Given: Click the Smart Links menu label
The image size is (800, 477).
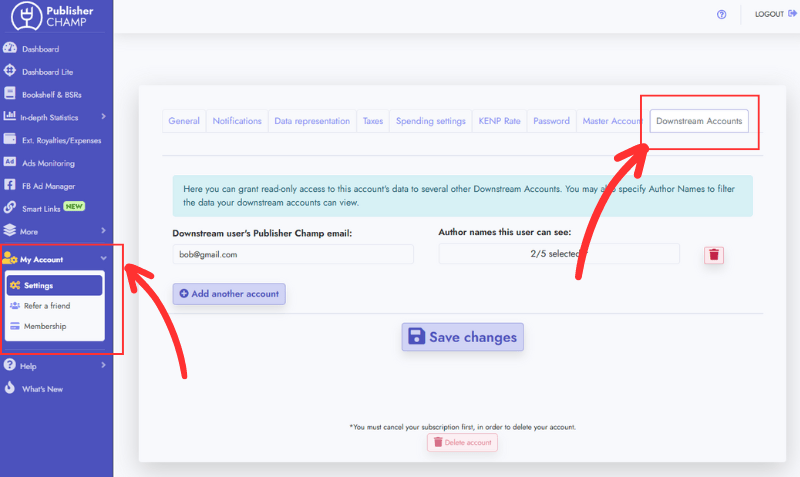Looking at the screenshot, I should coord(41,209).
